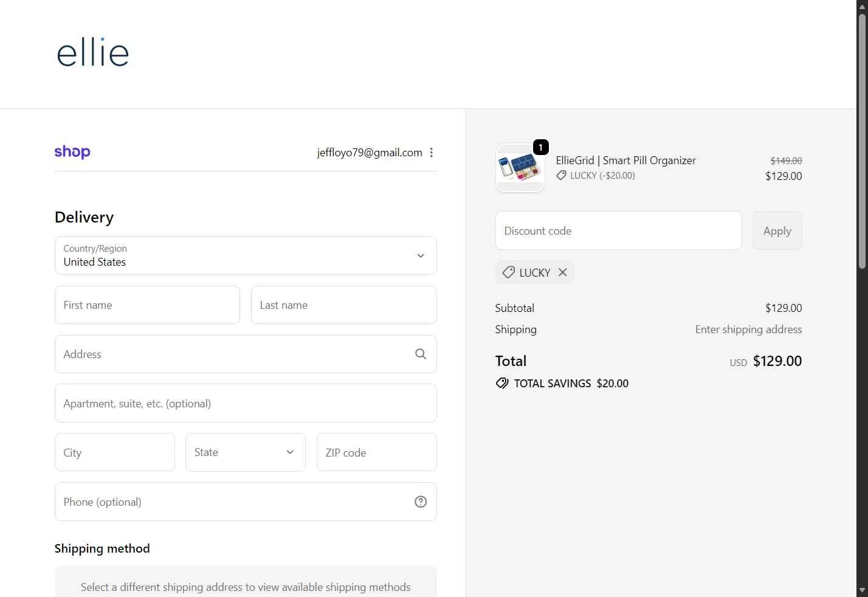This screenshot has height=597, width=868.
Task: Click the struck-through $149.00 price
Action: tap(786, 160)
